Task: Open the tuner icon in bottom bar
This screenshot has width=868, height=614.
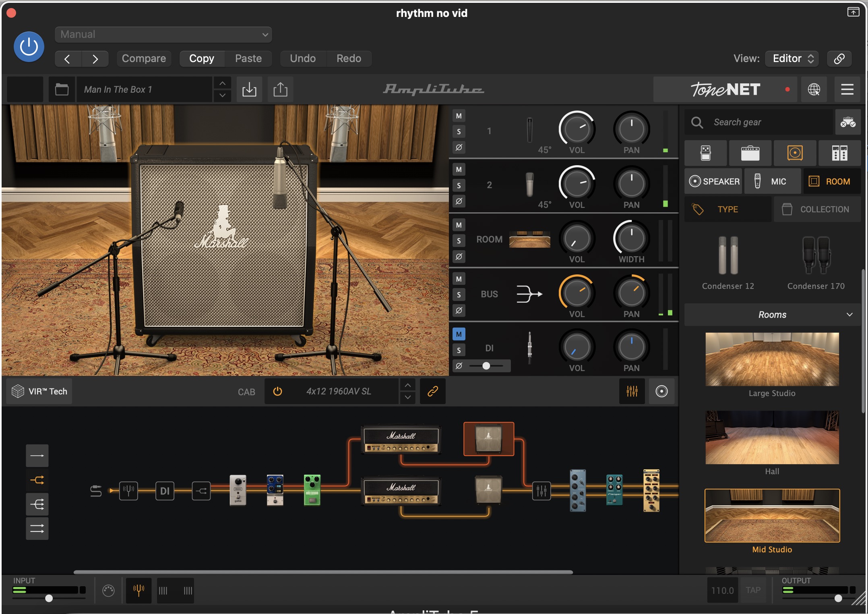Action: [x=138, y=591]
